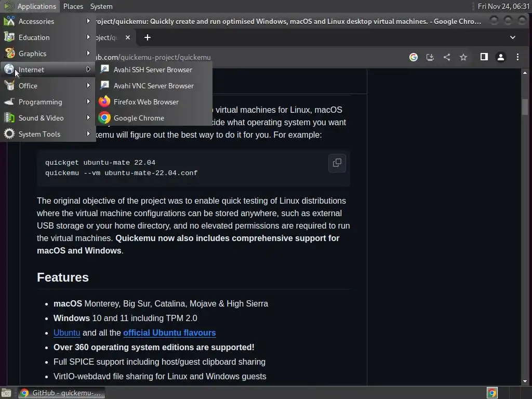This screenshot has height=399, width=532.
Task: Toggle Chrome side panel
Action: [x=484, y=57]
